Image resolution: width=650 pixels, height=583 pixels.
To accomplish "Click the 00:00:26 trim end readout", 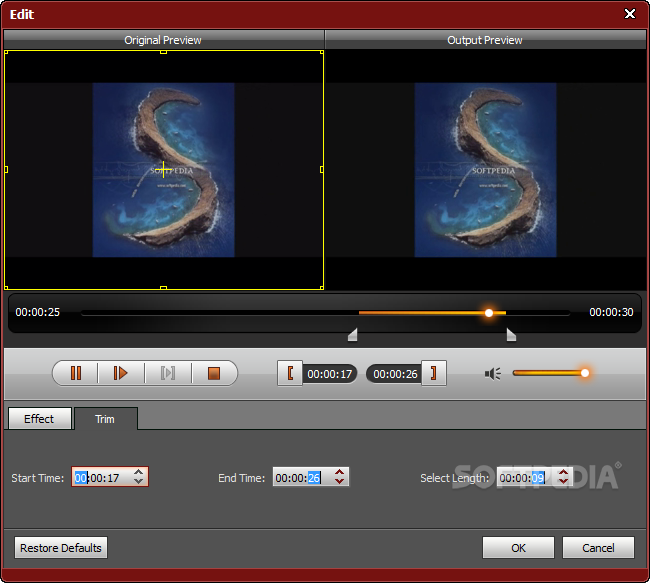I will (395, 374).
